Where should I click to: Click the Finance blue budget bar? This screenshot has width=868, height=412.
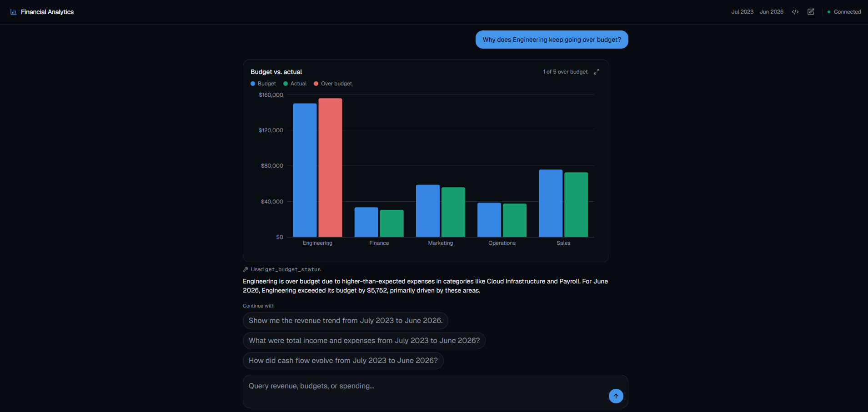tap(366, 222)
